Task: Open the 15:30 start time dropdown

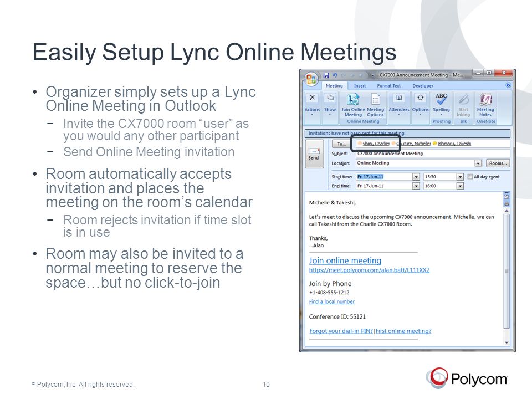Action: 460,177
